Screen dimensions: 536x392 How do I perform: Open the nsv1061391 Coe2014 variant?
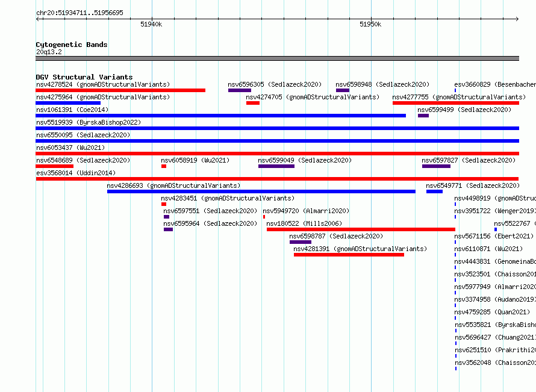pos(72,110)
